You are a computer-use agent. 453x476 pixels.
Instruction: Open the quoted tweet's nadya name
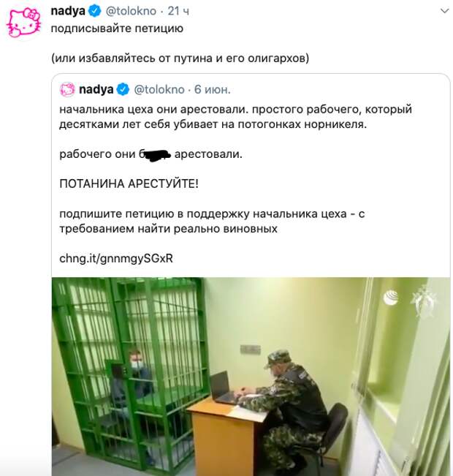tap(96, 89)
